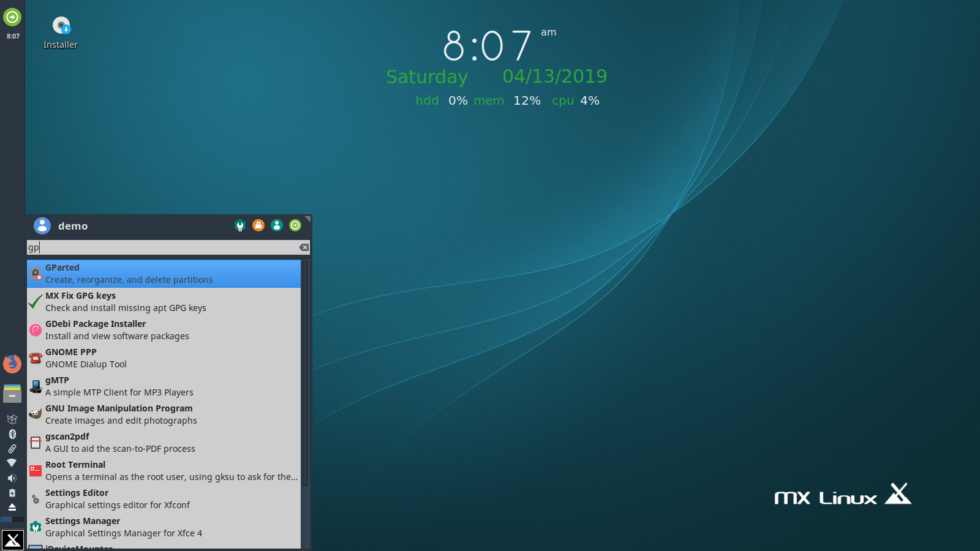This screenshot has width=980, height=551.
Task: Open package updater box tray icon
Action: pyautogui.click(x=12, y=419)
